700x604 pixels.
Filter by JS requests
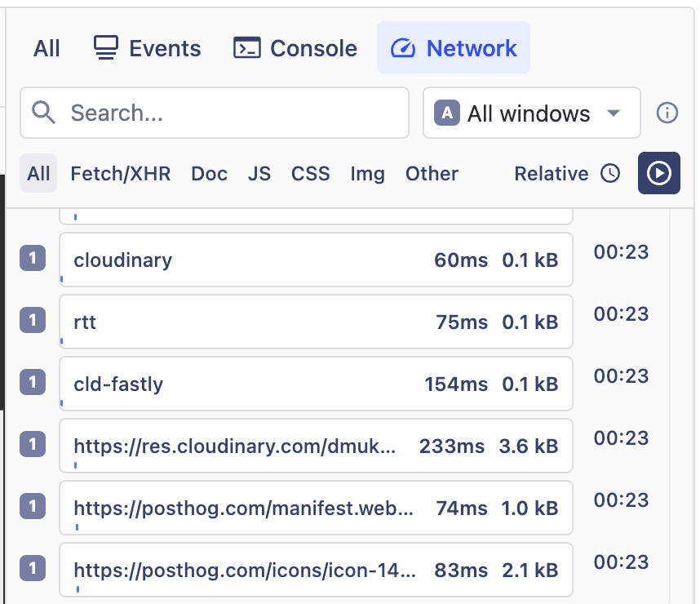click(259, 173)
